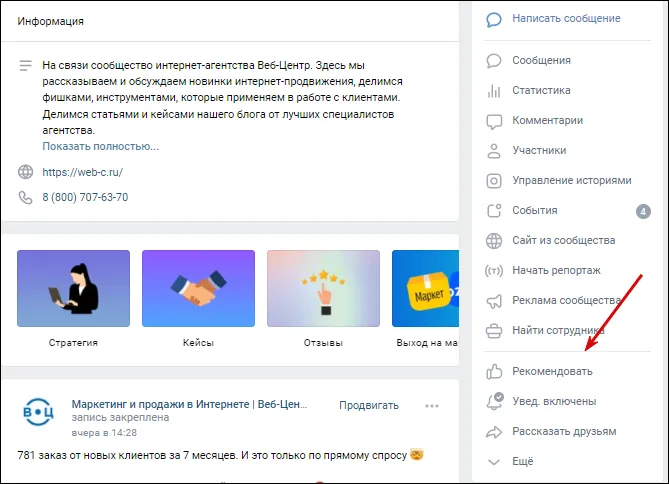Click the post timestamp вчера в 14:28
The width and height of the screenshot is (669, 484).
click(104, 433)
